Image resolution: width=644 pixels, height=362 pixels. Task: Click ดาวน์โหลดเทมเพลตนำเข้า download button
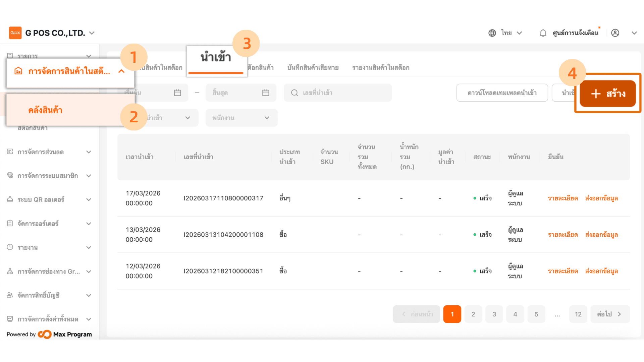502,93
